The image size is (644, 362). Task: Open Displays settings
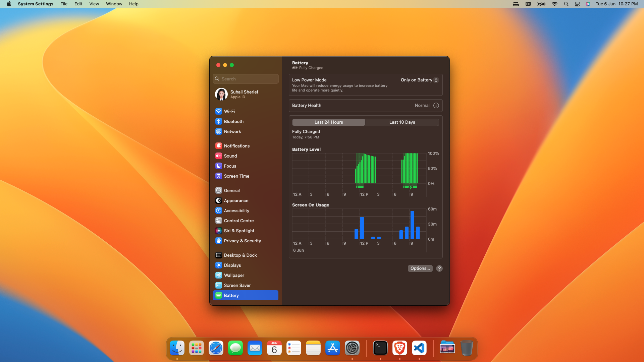(232, 265)
